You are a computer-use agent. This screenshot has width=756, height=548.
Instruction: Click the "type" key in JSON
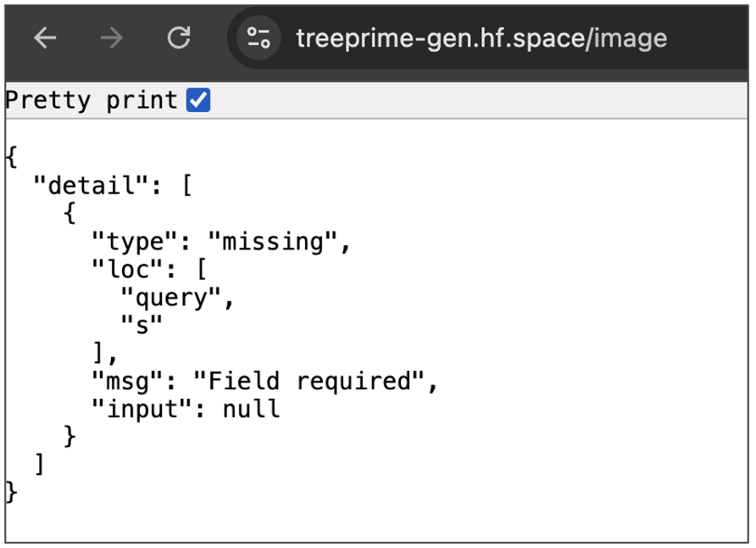tap(134, 242)
